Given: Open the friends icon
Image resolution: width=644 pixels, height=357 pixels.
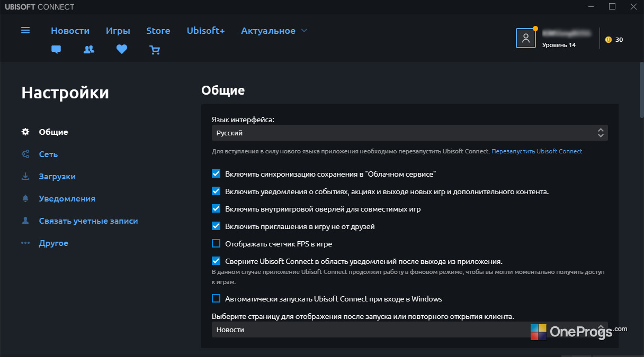Looking at the screenshot, I should click(x=89, y=50).
